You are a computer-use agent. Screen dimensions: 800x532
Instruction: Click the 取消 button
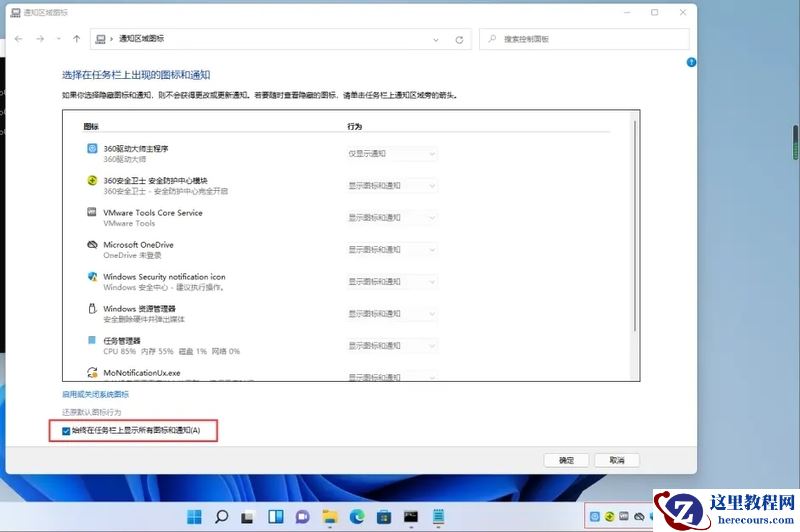click(617, 460)
